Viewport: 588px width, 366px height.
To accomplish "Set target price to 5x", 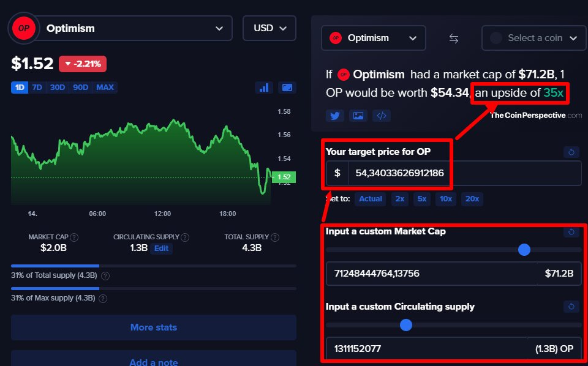I will tap(422, 199).
